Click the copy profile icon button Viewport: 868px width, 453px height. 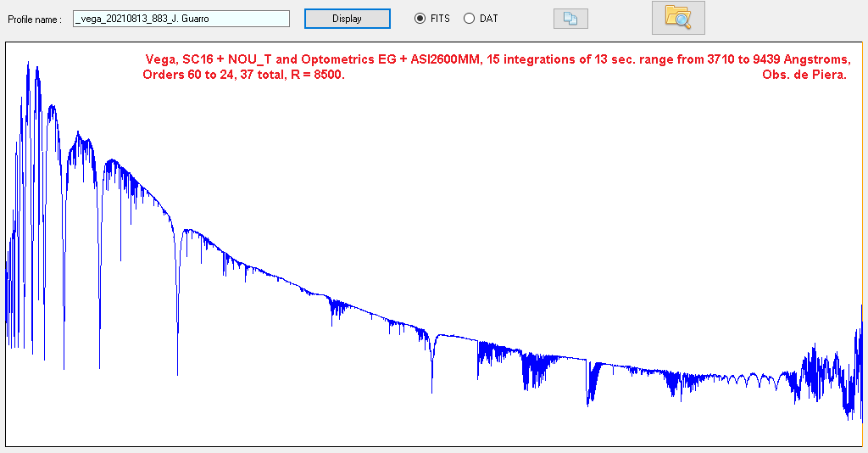570,19
